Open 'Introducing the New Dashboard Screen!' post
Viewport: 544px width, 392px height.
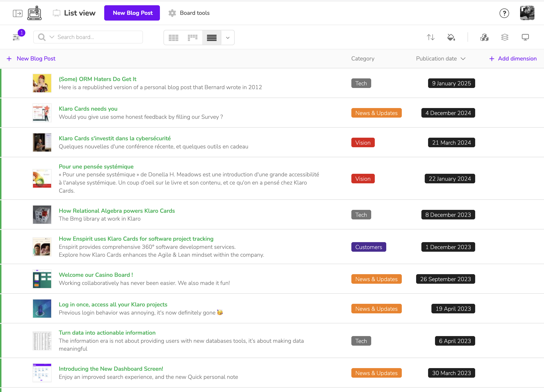pyautogui.click(x=111, y=369)
